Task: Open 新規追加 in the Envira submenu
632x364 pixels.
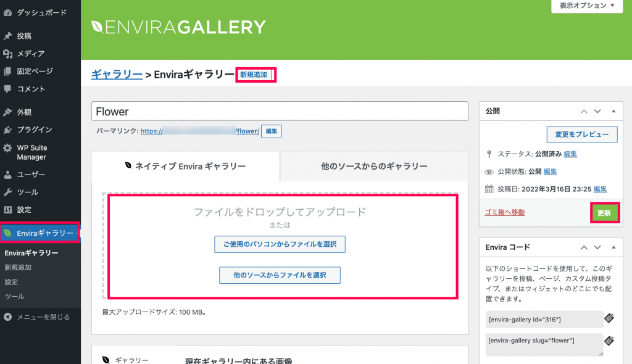Action: click(18, 267)
